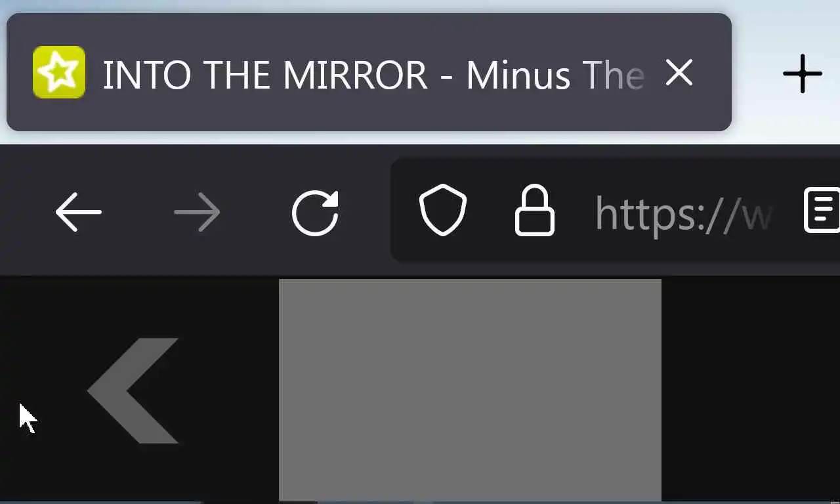This screenshot has width=840, height=504.
Task: Toggle reader view from the address bar
Action: pyautogui.click(x=822, y=210)
